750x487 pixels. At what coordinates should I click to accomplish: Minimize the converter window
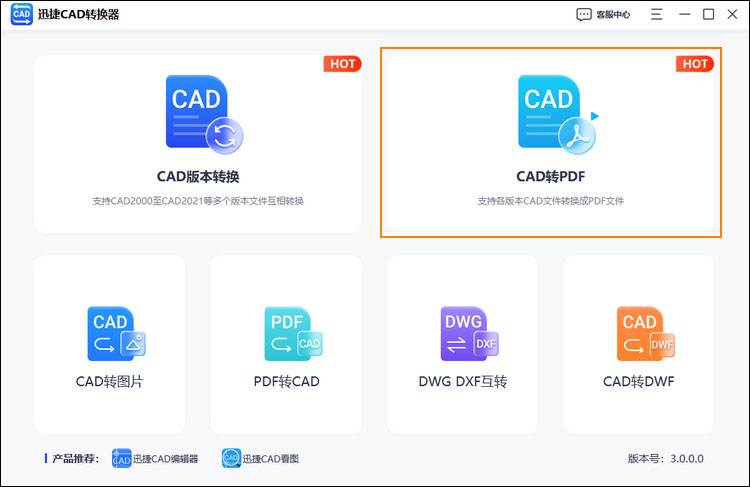coord(684,14)
